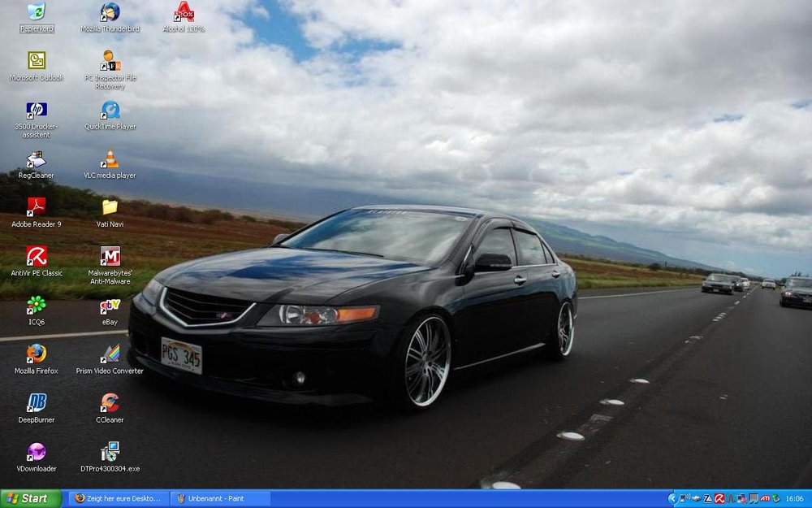Expand hidden system tray icons arrow
812x508 pixels.
pyautogui.click(x=672, y=498)
